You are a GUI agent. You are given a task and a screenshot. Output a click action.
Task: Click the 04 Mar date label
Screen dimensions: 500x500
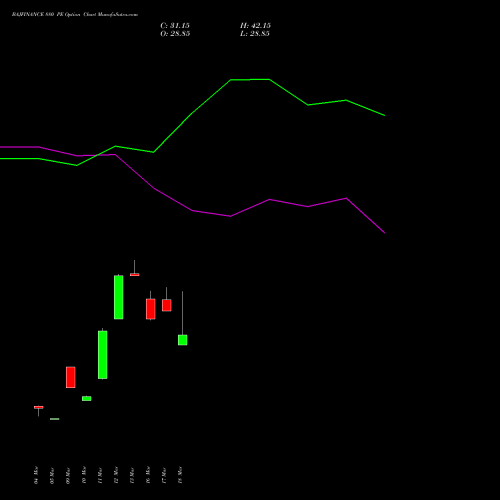[x=36, y=475]
